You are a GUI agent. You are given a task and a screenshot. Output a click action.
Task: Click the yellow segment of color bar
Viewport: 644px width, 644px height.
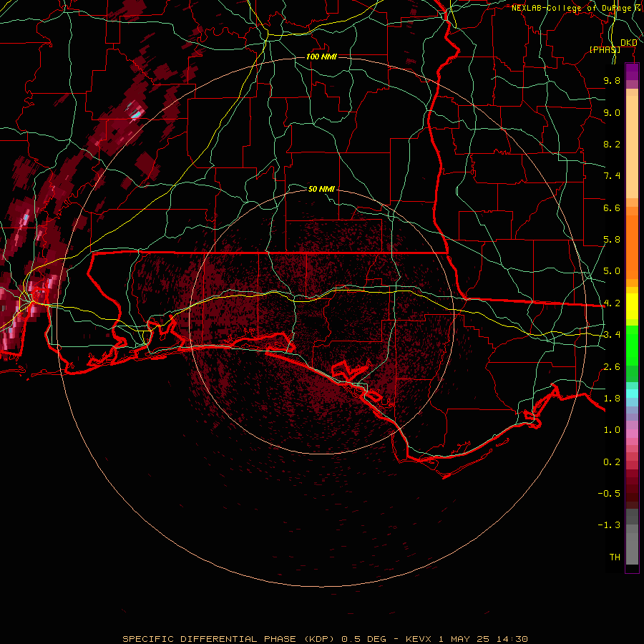pyautogui.click(x=632, y=306)
